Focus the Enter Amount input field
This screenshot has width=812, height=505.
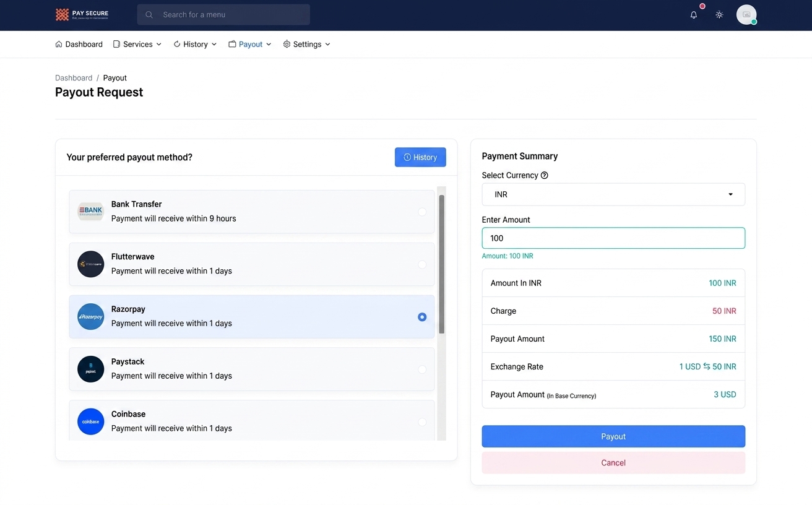(x=613, y=238)
